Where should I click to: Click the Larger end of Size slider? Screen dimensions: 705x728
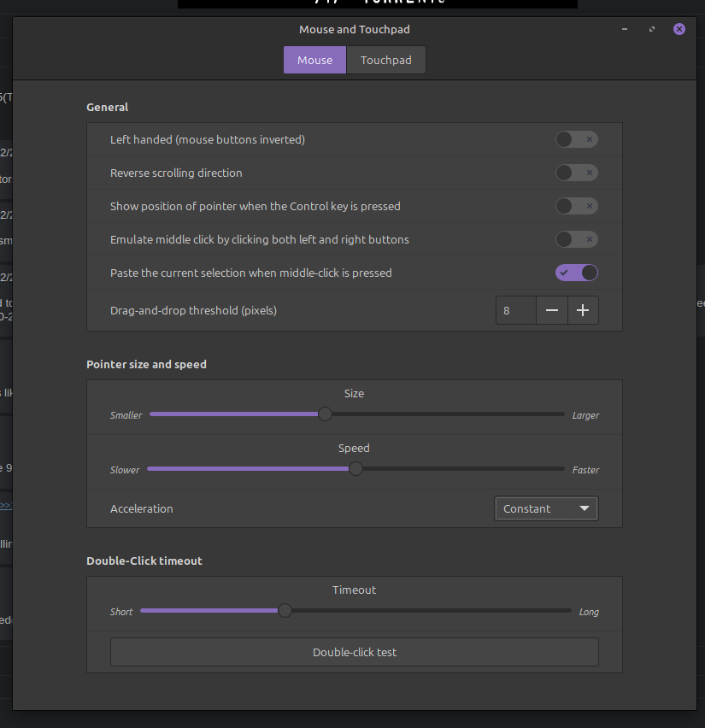[585, 415]
